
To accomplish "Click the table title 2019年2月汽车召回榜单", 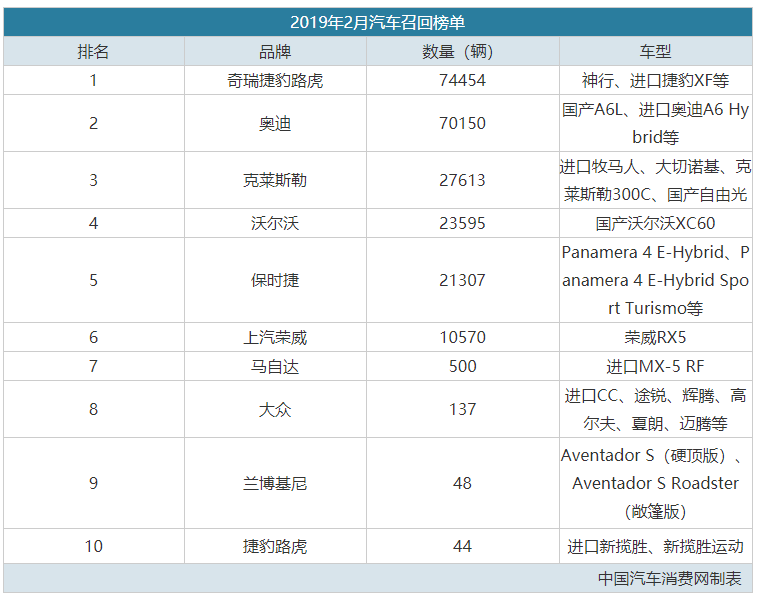I will tap(377, 22).
